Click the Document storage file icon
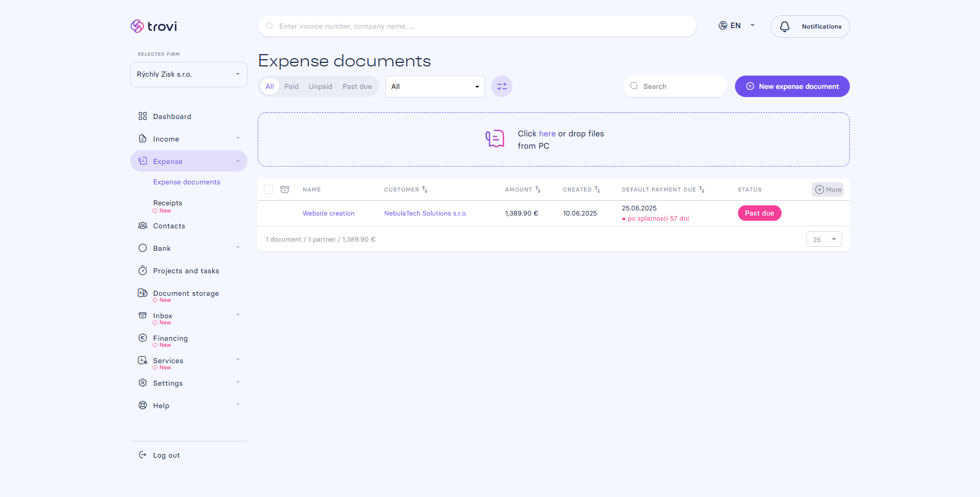Viewport: 980px width, 497px height. coord(142,293)
